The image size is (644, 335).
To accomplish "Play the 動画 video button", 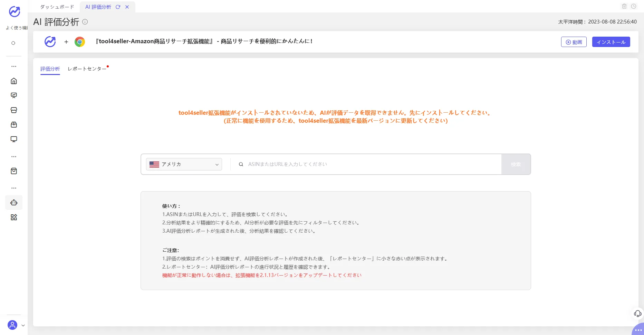I will pos(574,42).
